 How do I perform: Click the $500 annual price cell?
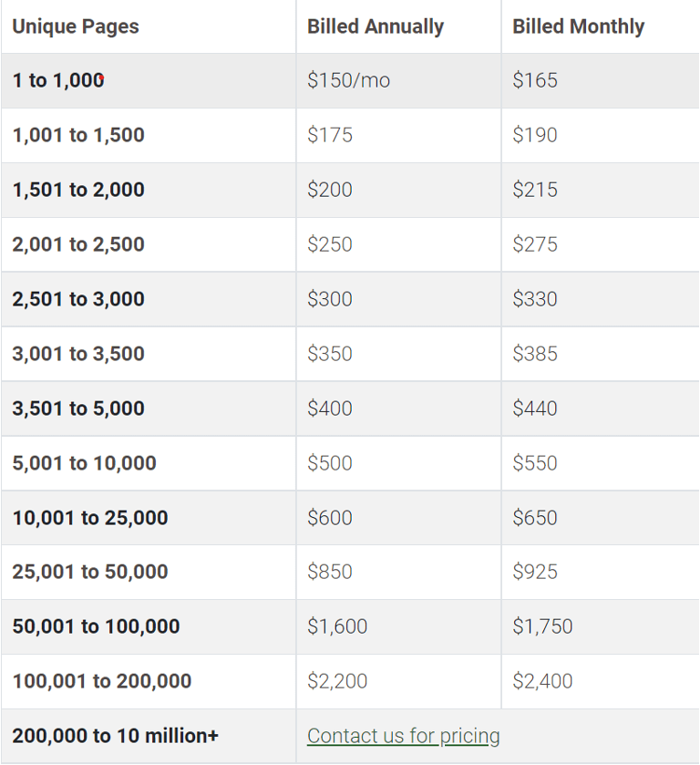(x=330, y=463)
